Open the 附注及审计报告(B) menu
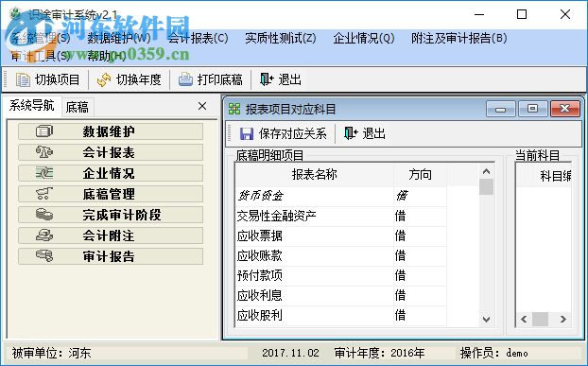This screenshot has width=588, height=366. (x=459, y=38)
